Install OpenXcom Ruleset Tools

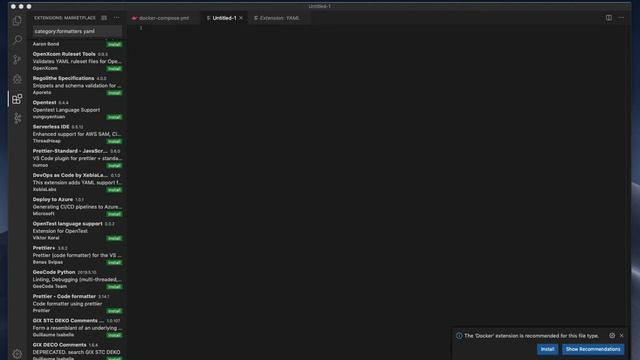114,69
